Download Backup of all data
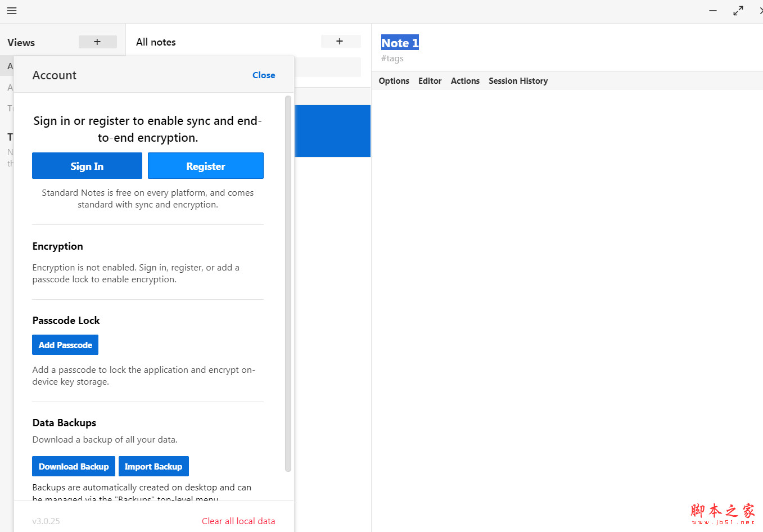 coord(74,466)
